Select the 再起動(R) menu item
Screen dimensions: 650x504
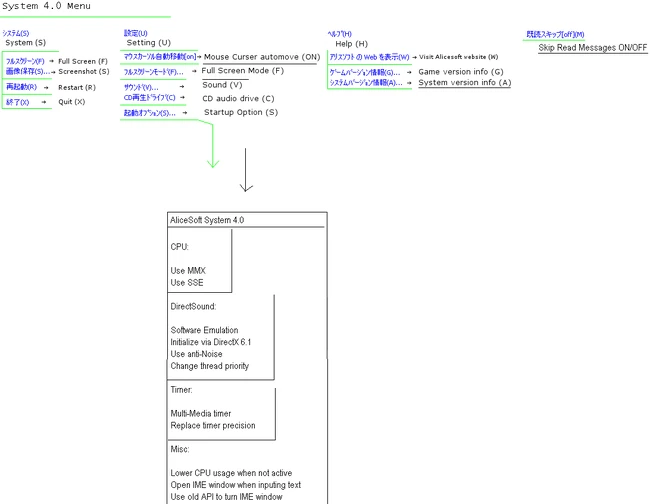tap(22, 87)
